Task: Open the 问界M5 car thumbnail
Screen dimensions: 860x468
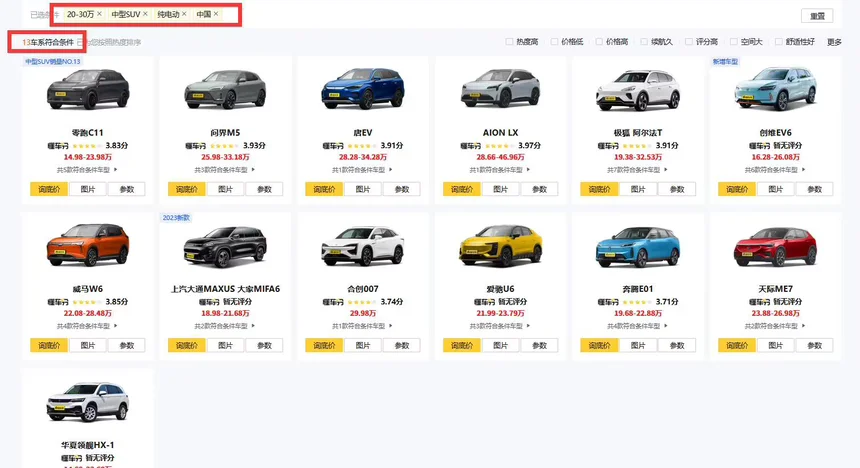Action: [225, 89]
